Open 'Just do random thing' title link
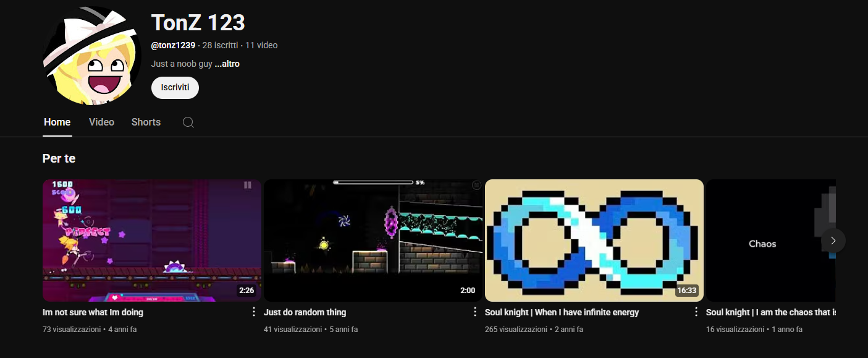 305,312
